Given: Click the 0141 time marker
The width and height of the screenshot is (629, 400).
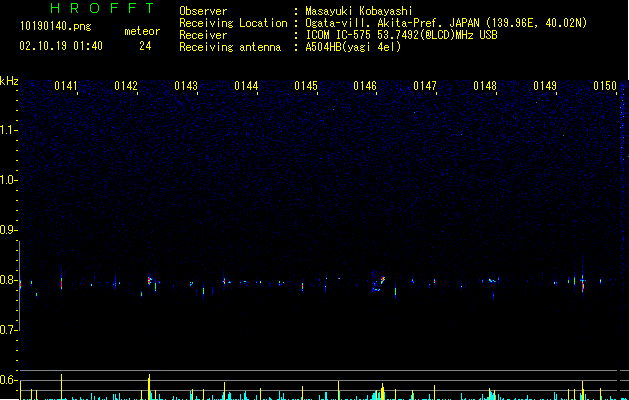Looking at the screenshot, I should 66,86.
